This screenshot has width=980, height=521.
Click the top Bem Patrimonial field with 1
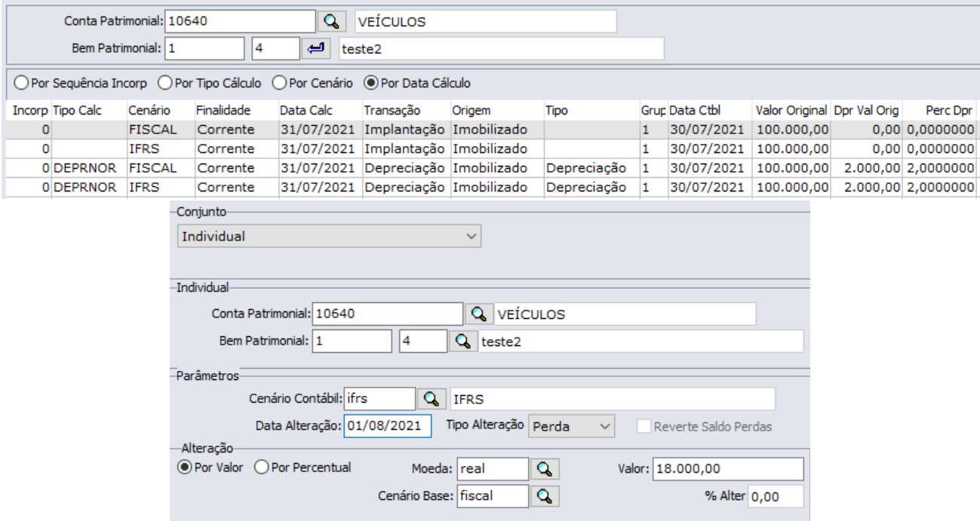point(204,50)
